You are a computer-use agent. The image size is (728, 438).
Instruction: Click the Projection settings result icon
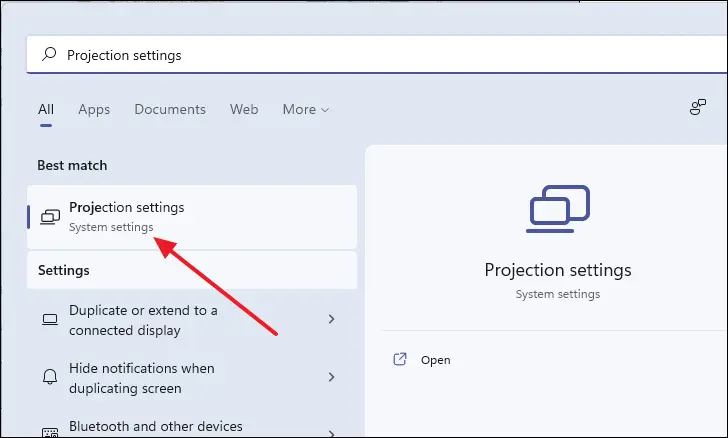(50, 217)
